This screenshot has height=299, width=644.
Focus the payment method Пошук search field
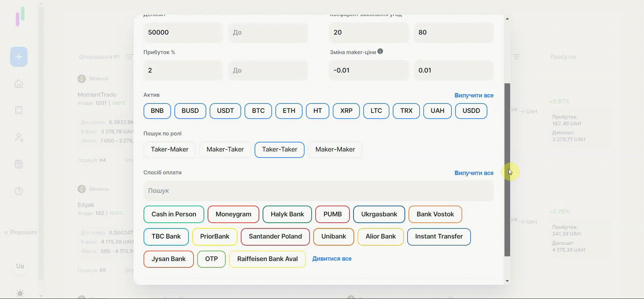(318, 191)
